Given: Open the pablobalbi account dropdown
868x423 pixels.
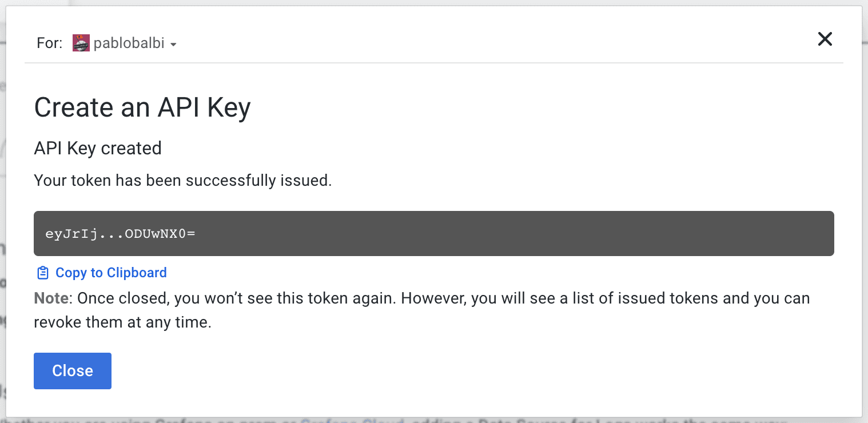Looking at the screenshot, I should pos(129,43).
